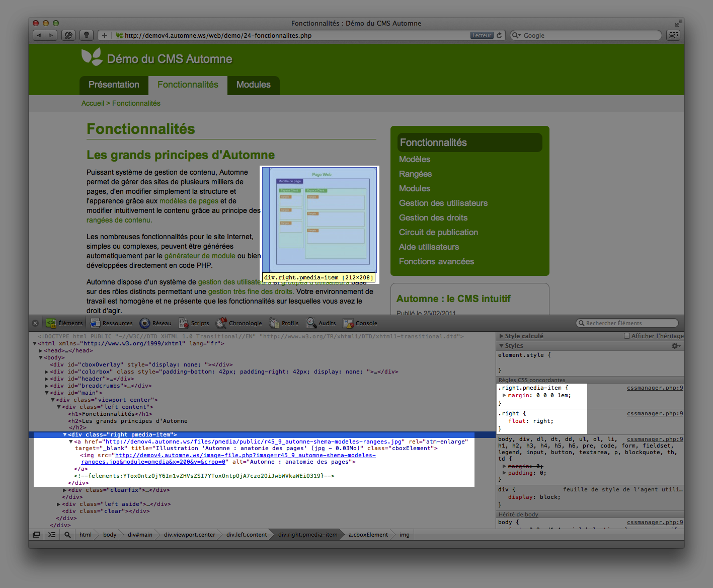Click the Accueil breadcrumb link

[93, 103]
